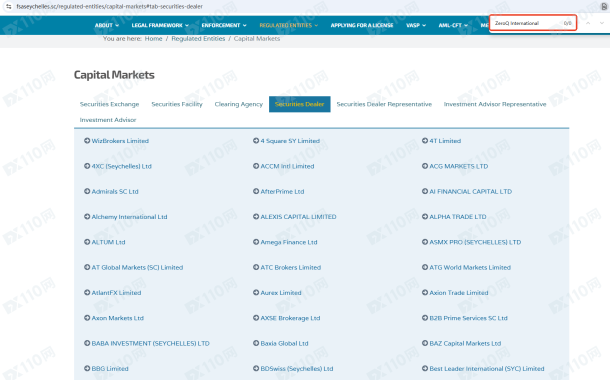610x380 pixels.
Task: Click the arrow icon beside AT Global Markets
Action: click(87, 267)
